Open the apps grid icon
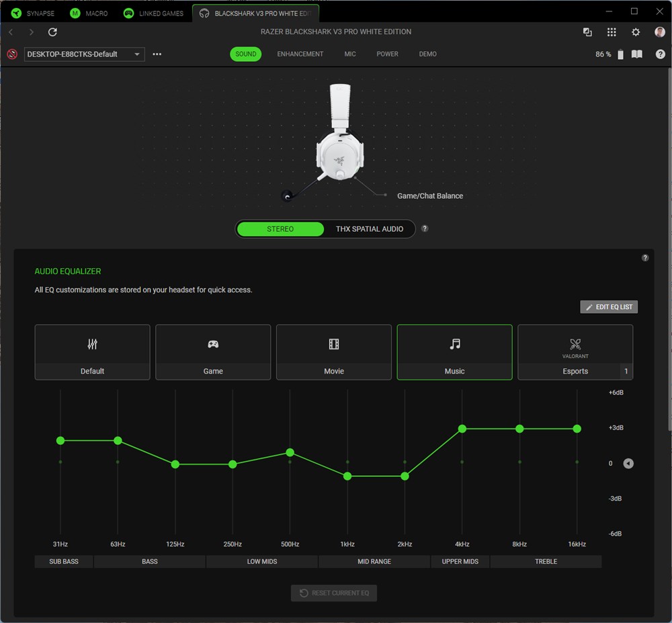This screenshot has width=672, height=623. (612, 32)
